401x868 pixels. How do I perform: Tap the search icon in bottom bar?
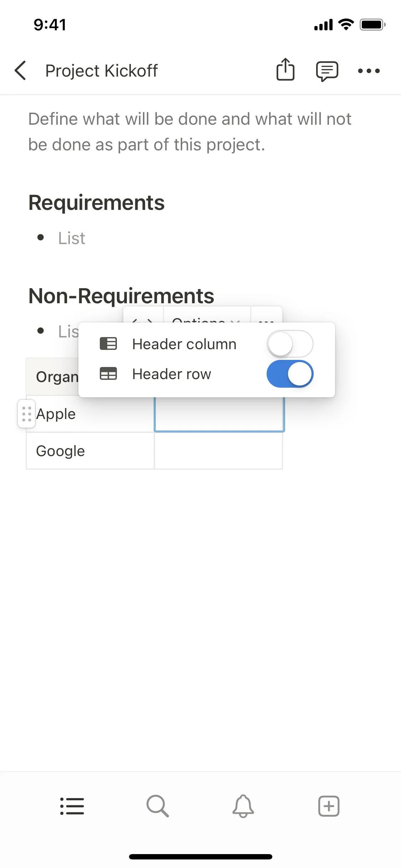click(x=158, y=806)
